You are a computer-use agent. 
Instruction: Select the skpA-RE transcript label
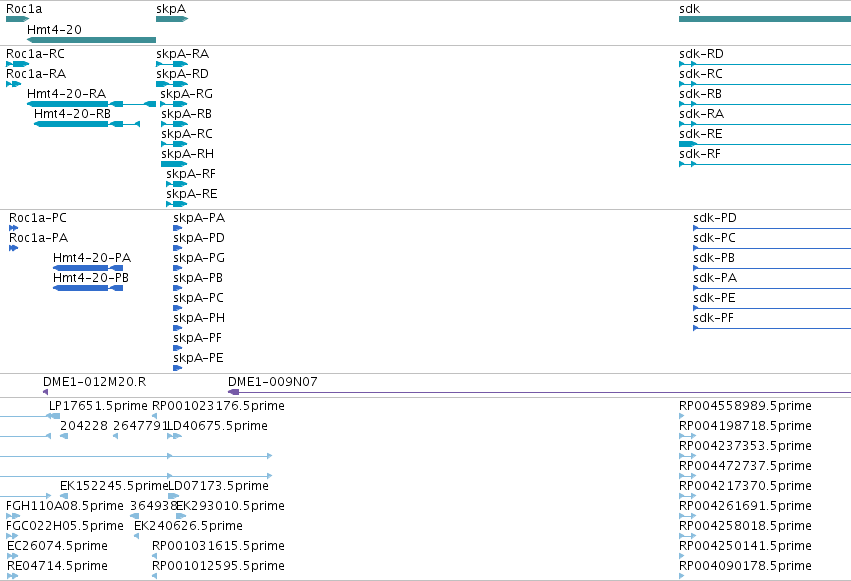click(192, 194)
